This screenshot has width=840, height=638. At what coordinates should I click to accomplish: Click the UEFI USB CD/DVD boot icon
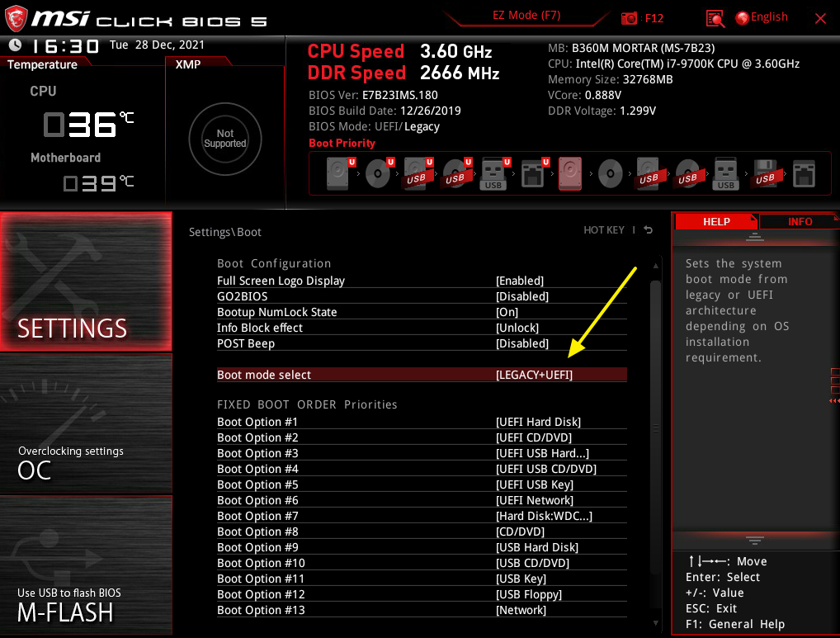(x=457, y=173)
